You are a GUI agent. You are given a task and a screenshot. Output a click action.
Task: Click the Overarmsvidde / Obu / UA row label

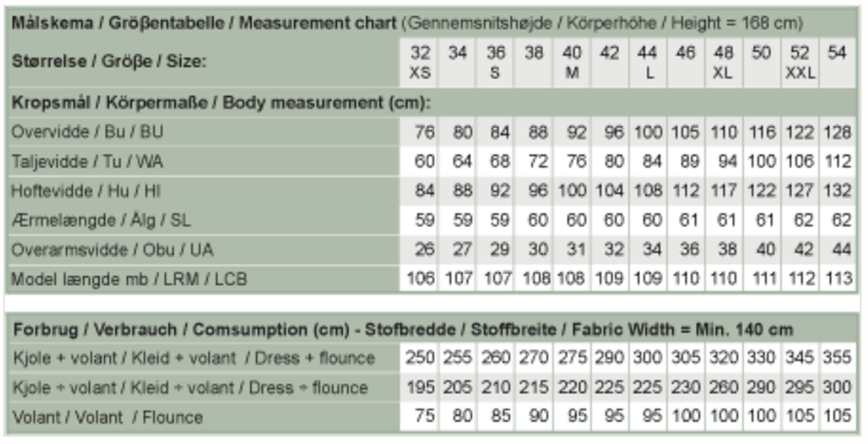112,250
